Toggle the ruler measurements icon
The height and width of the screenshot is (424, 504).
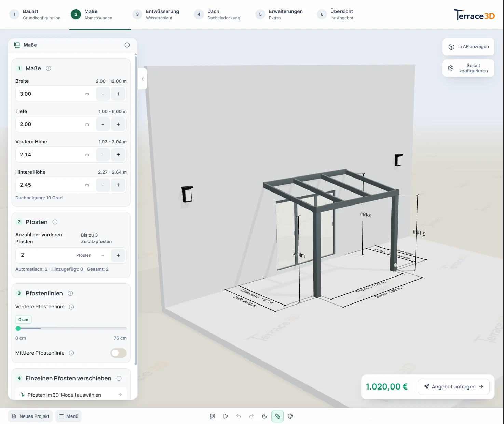pos(277,416)
